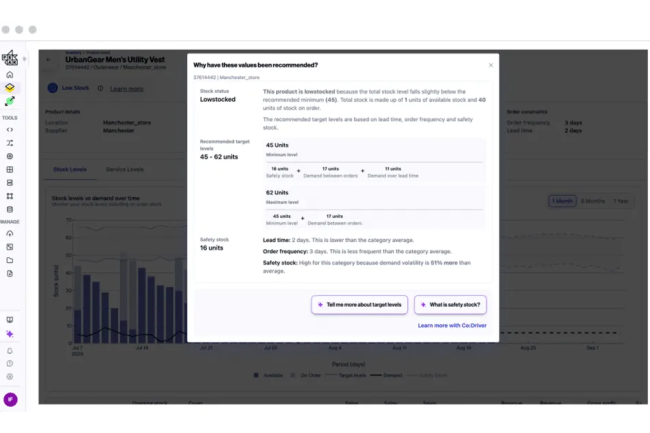The width and height of the screenshot is (650, 433).
Task: Select the green pencil icon in the sidebar
Action: [x=10, y=101]
